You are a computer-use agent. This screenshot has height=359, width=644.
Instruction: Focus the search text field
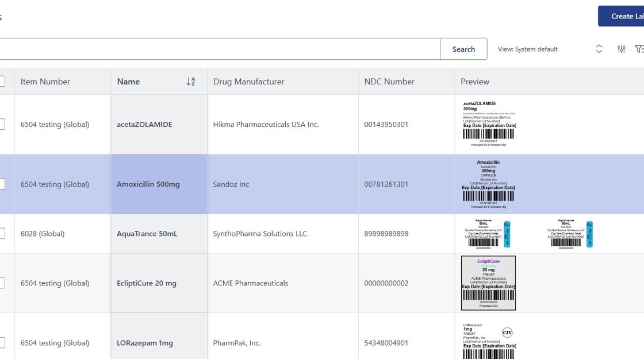pyautogui.click(x=218, y=49)
